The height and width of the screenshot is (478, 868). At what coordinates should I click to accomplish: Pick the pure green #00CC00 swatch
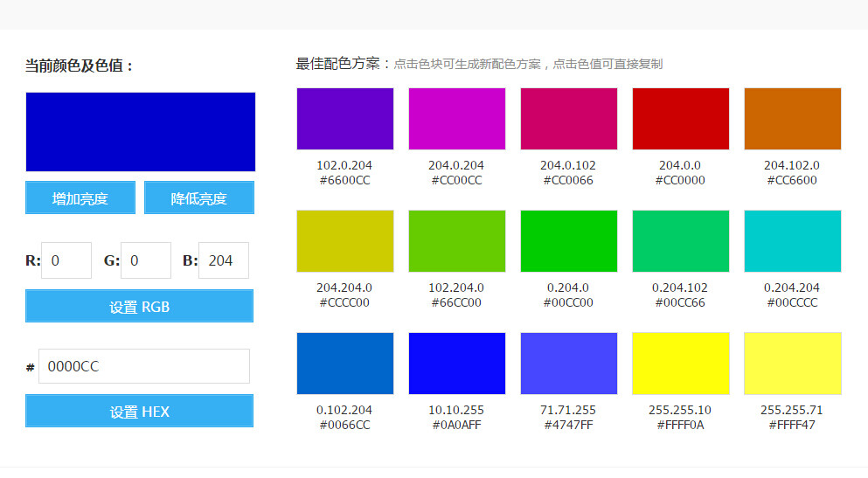pos(568,241)
